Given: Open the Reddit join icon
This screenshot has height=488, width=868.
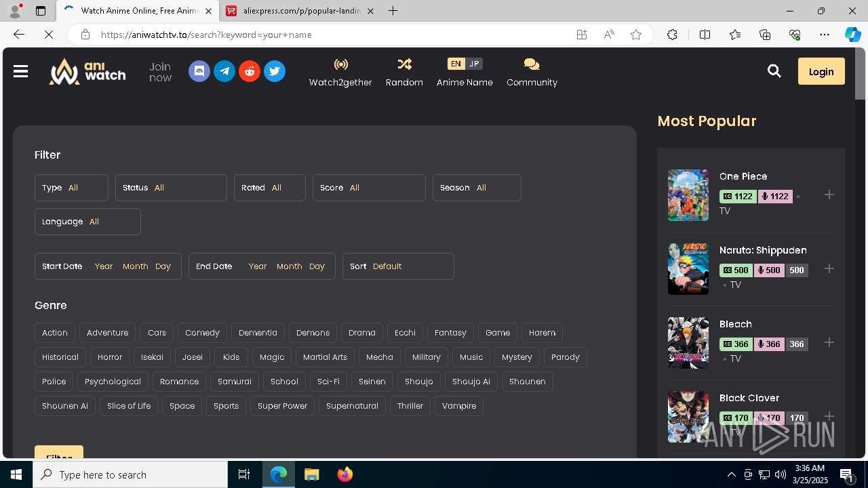Looking at the screenshot, I should click(x=250, y=71).
